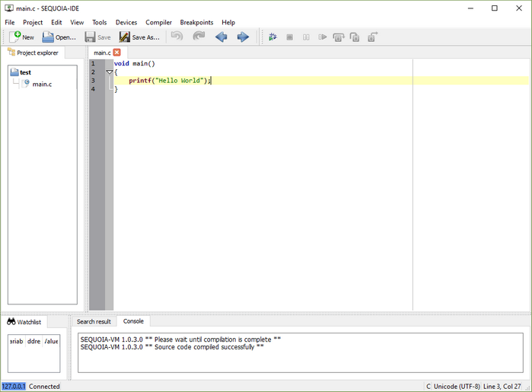Switch to the Search result tab

click(94, 321)
